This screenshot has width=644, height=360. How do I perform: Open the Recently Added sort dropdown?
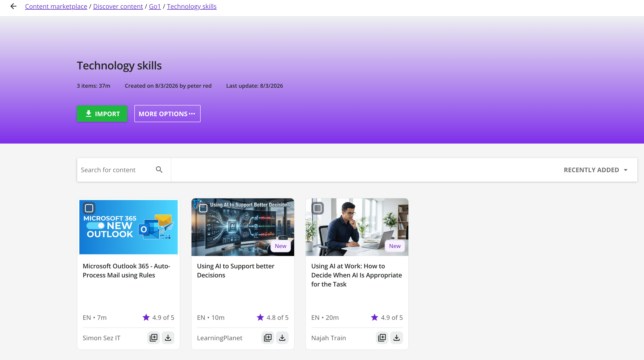click(x=596, y=170)
